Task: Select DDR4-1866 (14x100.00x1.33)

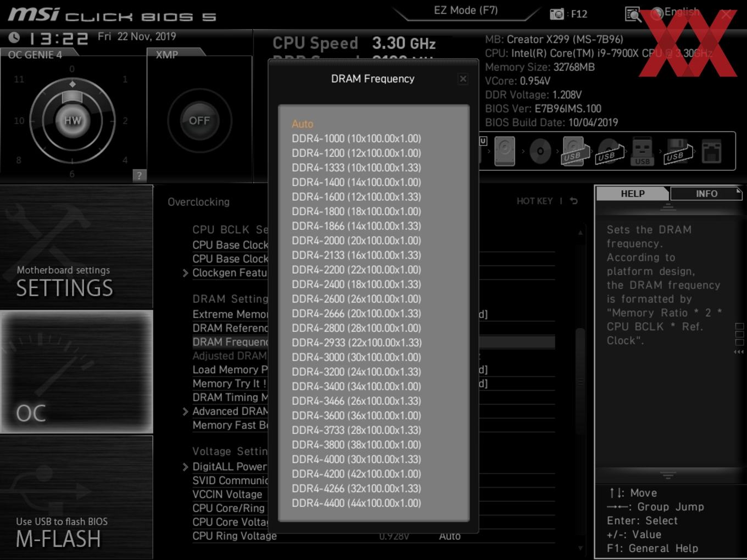Action: [356, 226]
